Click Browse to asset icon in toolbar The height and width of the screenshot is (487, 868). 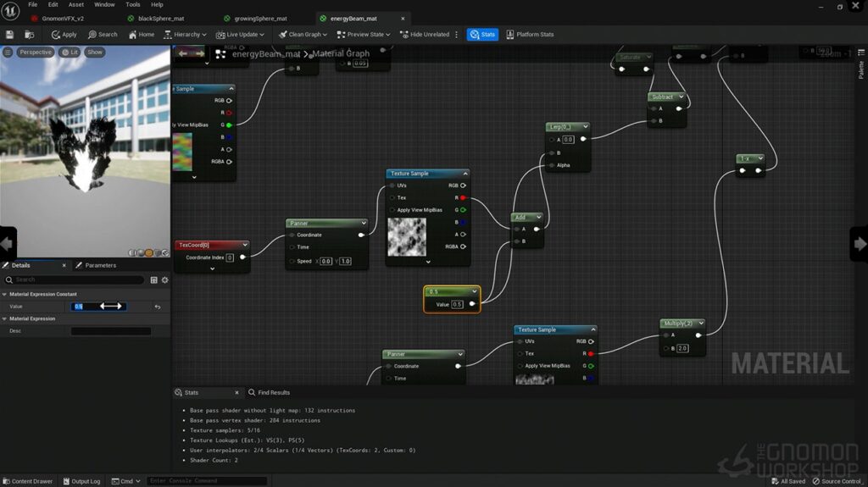click(x=30, y=35)
